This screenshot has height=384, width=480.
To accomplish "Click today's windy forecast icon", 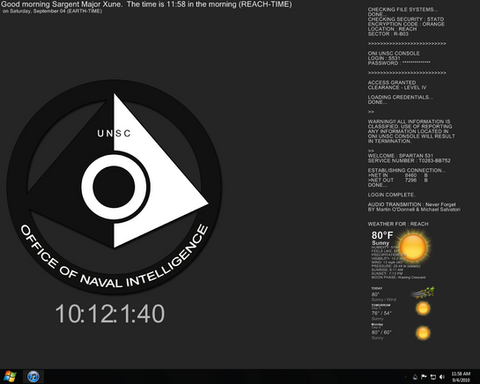I will (423, 292).
